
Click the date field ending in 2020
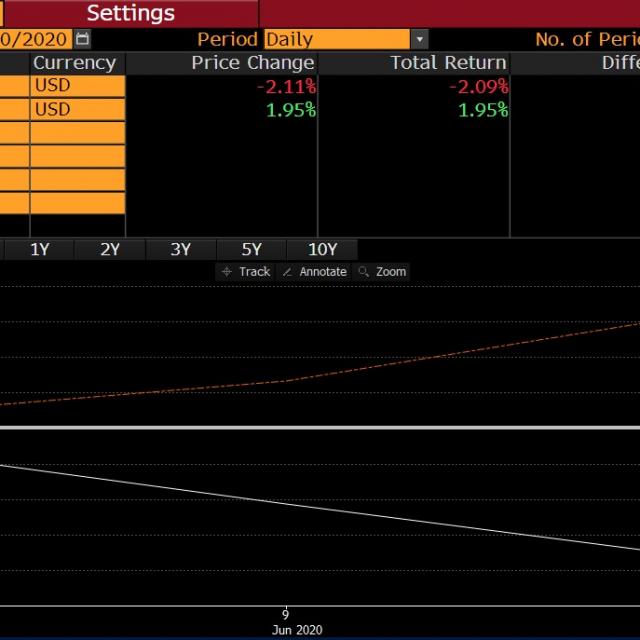point(35,39)
